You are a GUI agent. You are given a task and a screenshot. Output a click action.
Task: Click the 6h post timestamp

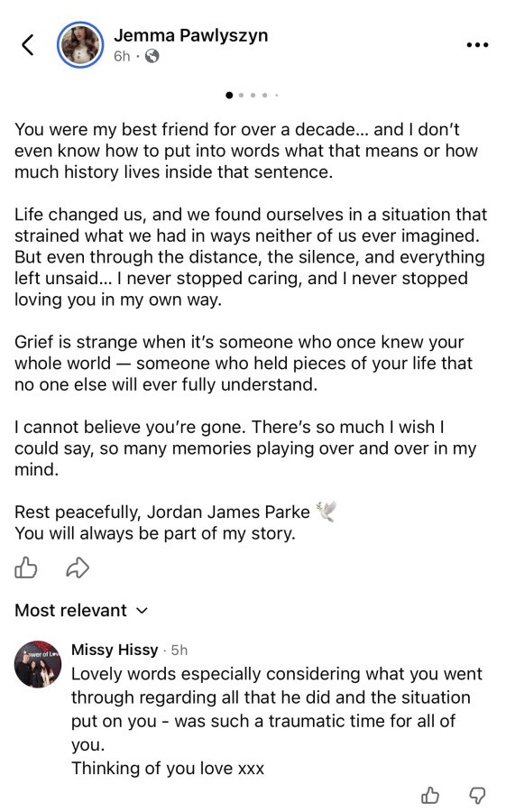tap(123, 55)
